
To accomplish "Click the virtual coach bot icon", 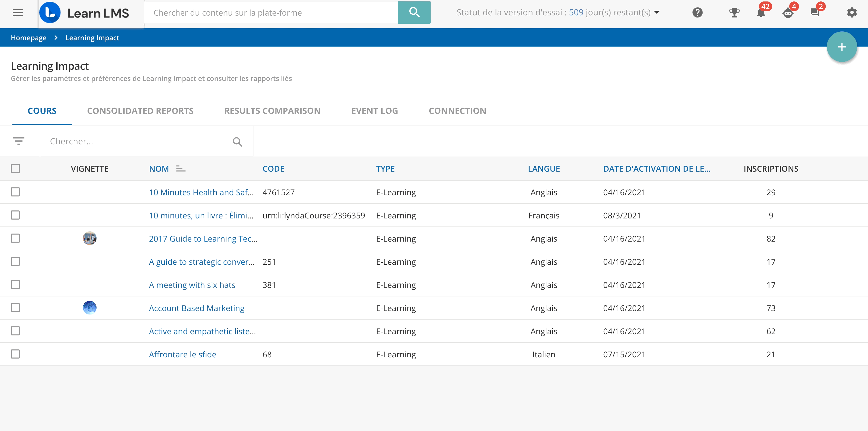I will click(x=788, y=13).
